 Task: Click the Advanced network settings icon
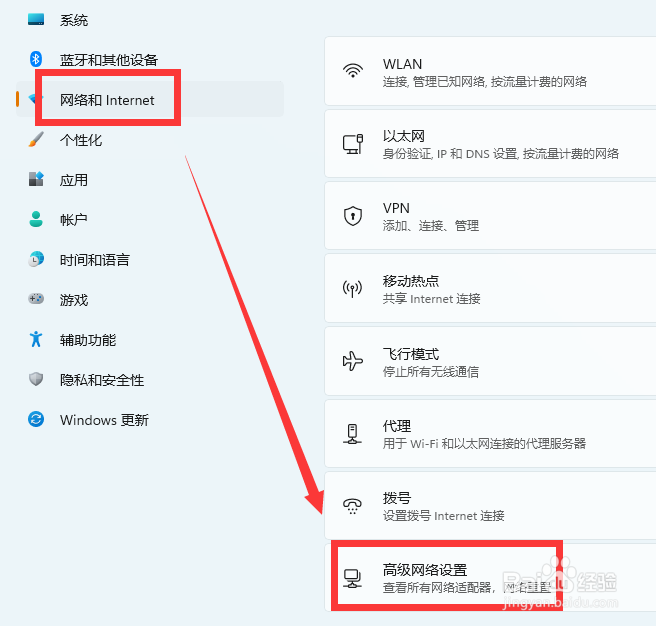click(352, 578)
